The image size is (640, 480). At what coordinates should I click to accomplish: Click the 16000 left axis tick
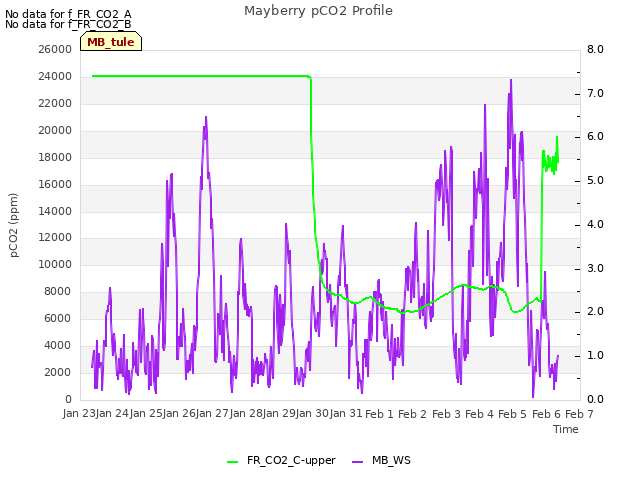coord(55,184)
